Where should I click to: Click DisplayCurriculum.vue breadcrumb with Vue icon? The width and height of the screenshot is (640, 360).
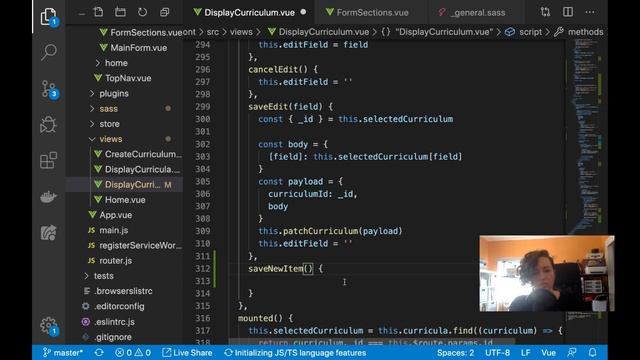coord(318,32)
